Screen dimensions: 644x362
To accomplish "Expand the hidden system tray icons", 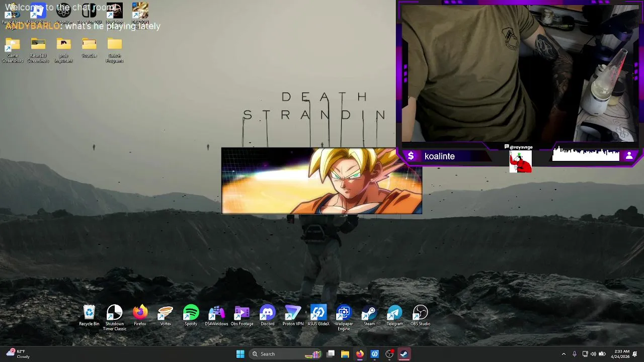I will (563, 354).
